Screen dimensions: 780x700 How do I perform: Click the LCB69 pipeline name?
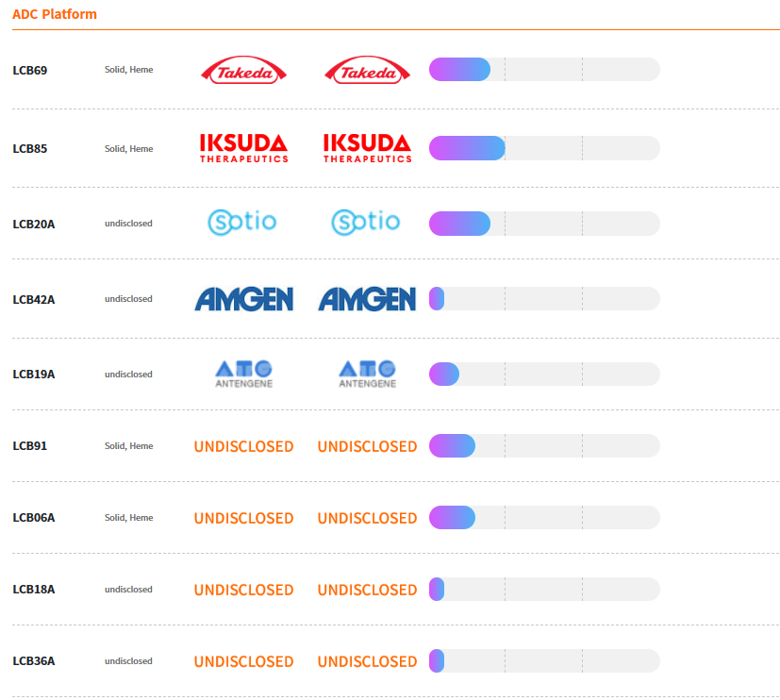click(x=30, y=70)
